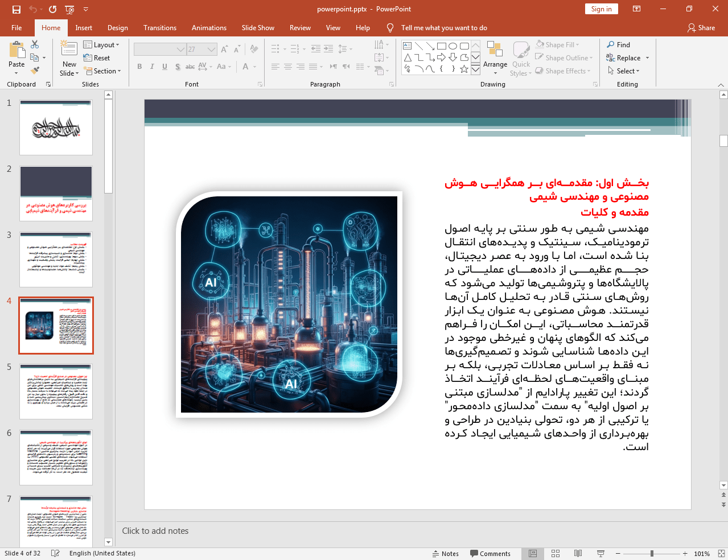Click the Save icon in title bar
Image resolution: width=728 pixels, height=560 pixels.
tap(16, 9)
